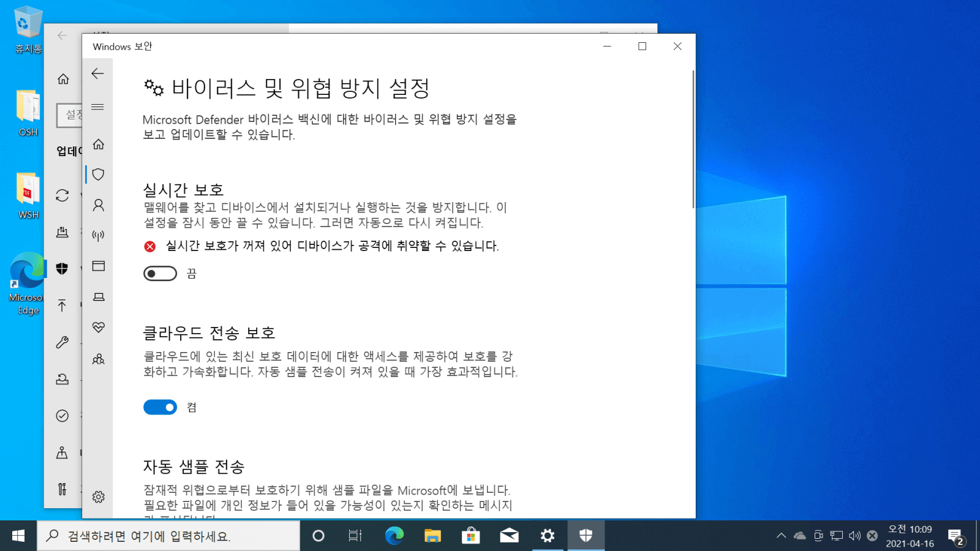Screen dimensions: 980x551
Task: Select Recycle Bin desktop icon
Action: point(28,29)
